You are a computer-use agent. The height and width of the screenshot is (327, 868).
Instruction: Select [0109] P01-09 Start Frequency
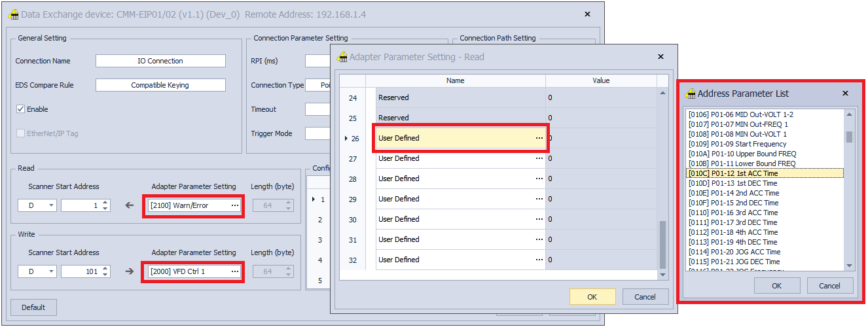(765, 144)
